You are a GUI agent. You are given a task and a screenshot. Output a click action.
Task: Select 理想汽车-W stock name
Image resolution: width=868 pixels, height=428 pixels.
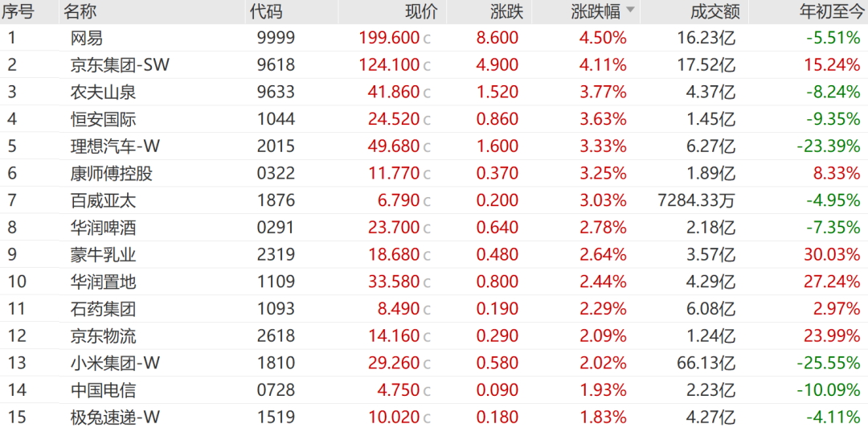click(115, 146)
